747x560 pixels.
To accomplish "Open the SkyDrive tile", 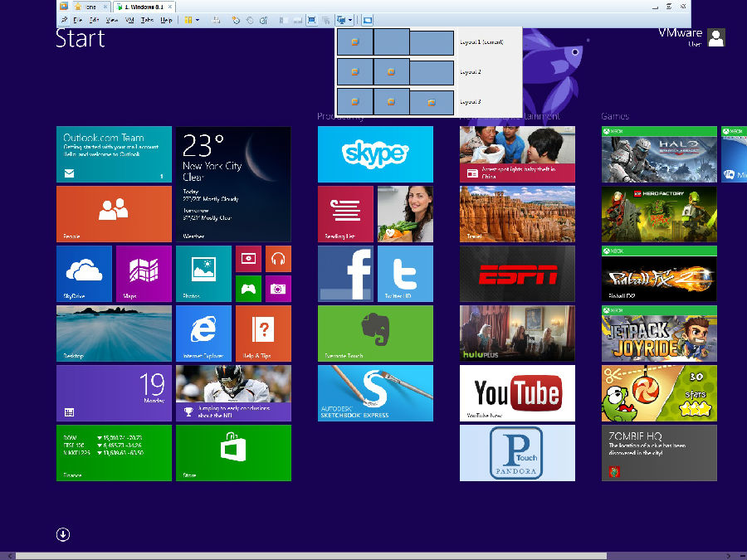I will point(84,274).
